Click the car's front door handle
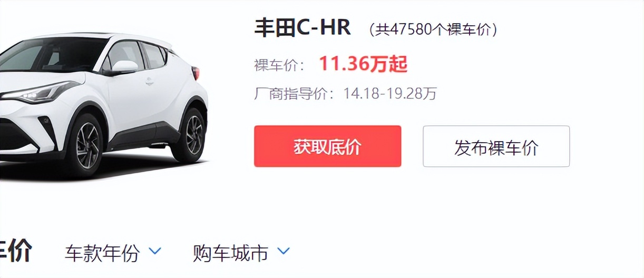 (150, 82)
